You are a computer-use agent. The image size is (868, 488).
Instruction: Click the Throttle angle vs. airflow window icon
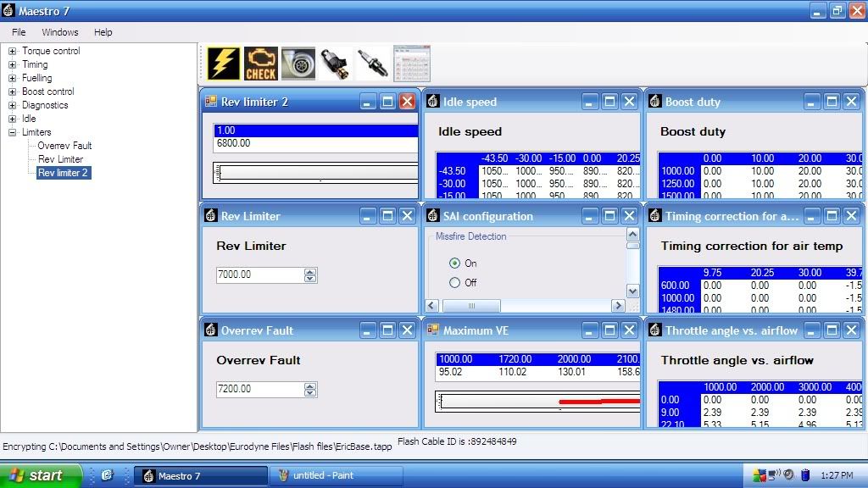coord(655,330)
